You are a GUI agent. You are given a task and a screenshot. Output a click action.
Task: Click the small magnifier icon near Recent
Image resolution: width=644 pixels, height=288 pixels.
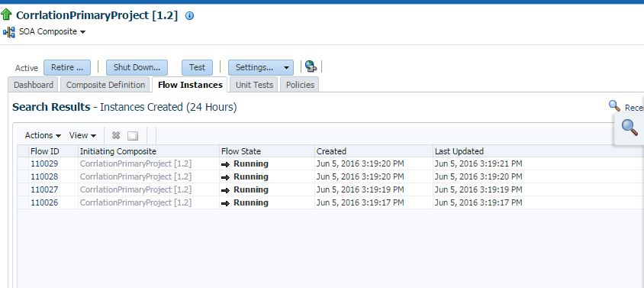coord(614,106)
